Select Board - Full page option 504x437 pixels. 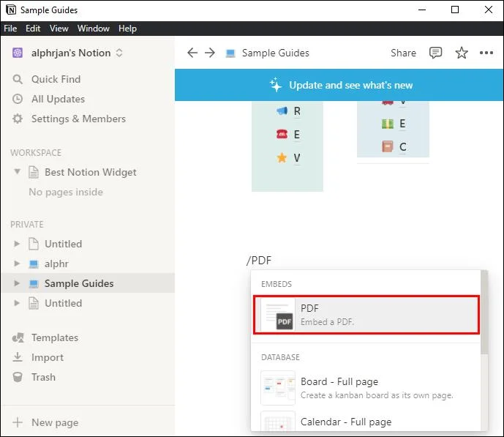coord(366,388)
